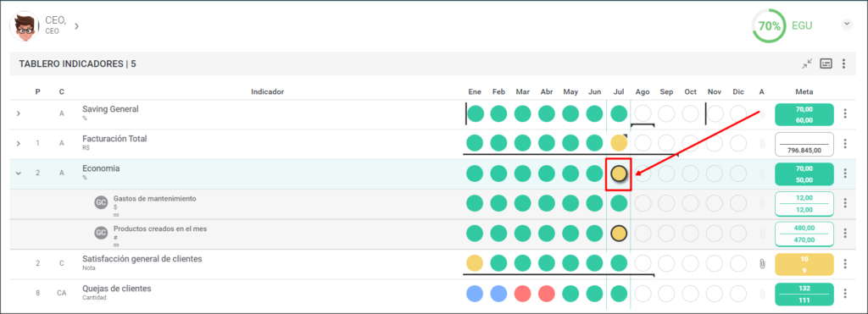Screen dimensions: 868x314
Task: Click the Ene month column header
Action: 475,91
